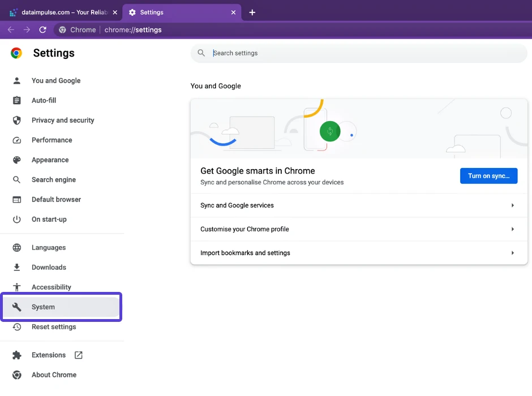532x396 pixels.
Task: Click the chrome://settings address bar URL
Action: (x=133, y=30)
